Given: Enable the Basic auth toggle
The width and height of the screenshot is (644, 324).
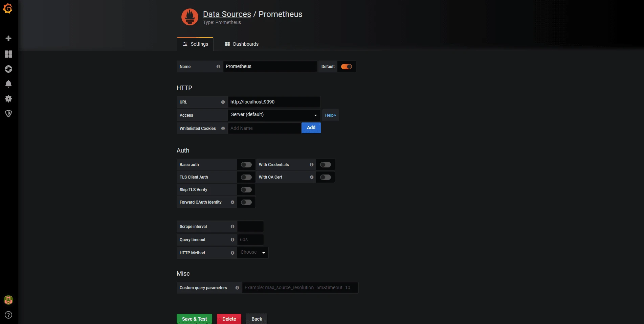Looking at the screenshot, I should pyautogui.click(x=246, y=165).
